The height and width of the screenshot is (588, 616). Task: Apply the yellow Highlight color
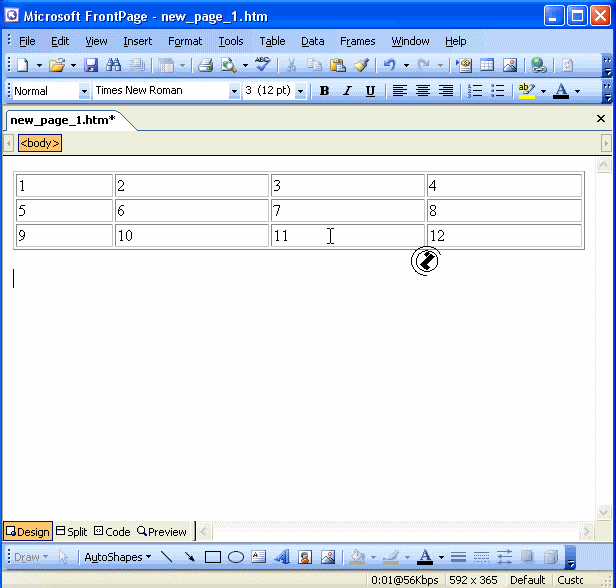526,91
